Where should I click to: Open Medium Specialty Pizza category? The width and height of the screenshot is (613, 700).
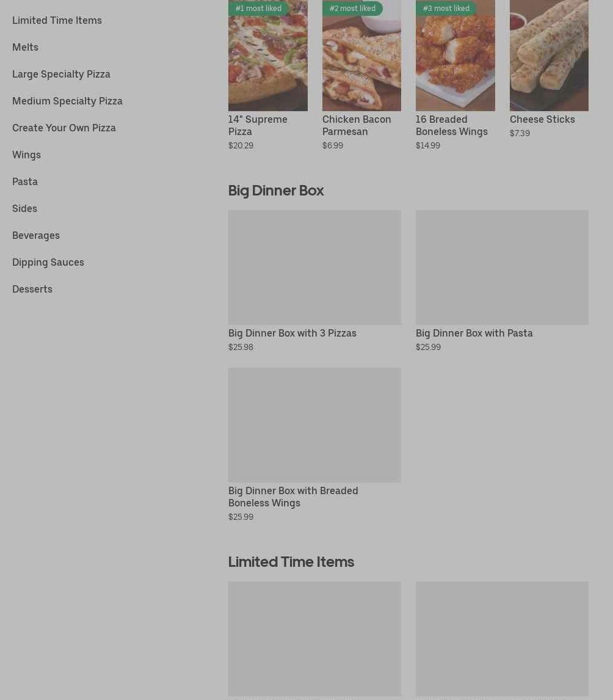tap(67, 101)
